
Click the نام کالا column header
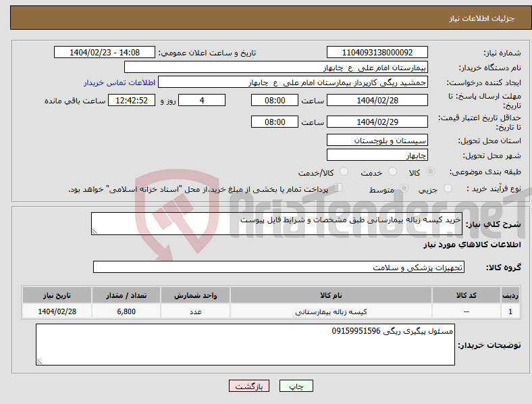click(331, 295)
